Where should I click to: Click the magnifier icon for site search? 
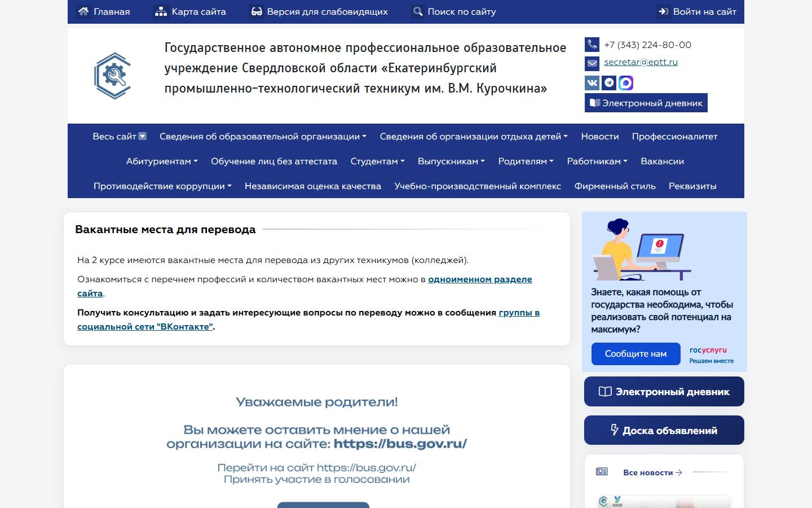point(418,11)
